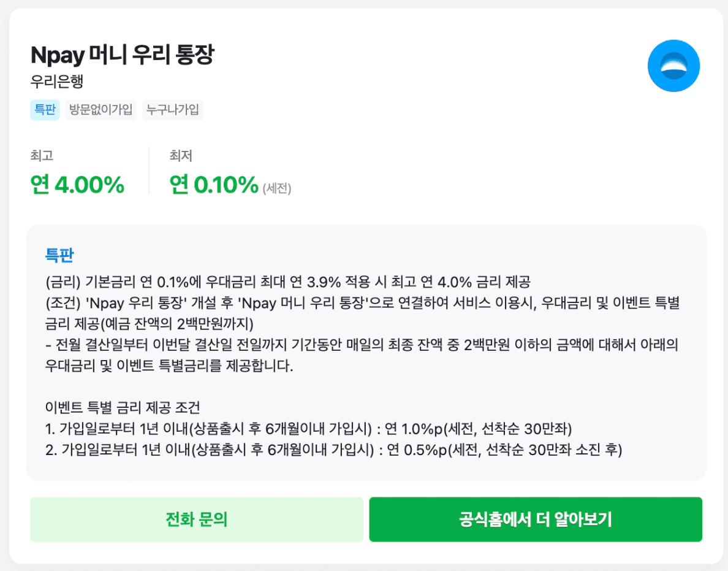Click the 연 4.00% maximum rate

click(x=77, y=184)
